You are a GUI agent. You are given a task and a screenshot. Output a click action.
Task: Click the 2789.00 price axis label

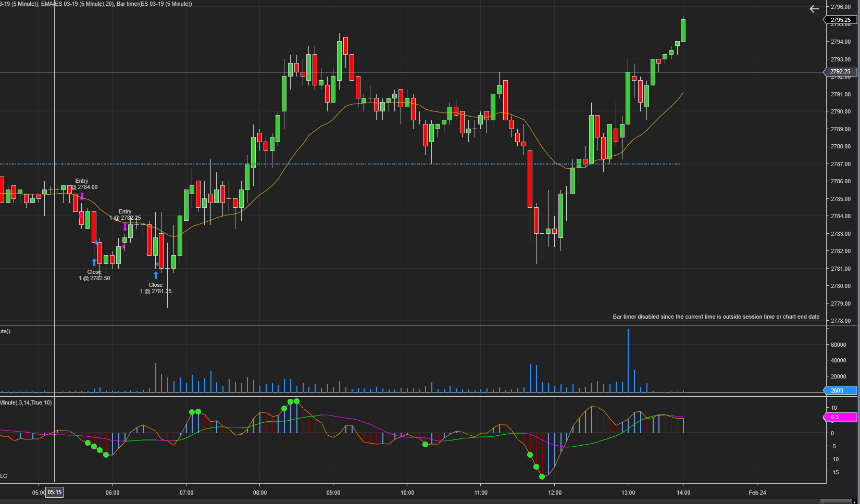pos(840,129)
